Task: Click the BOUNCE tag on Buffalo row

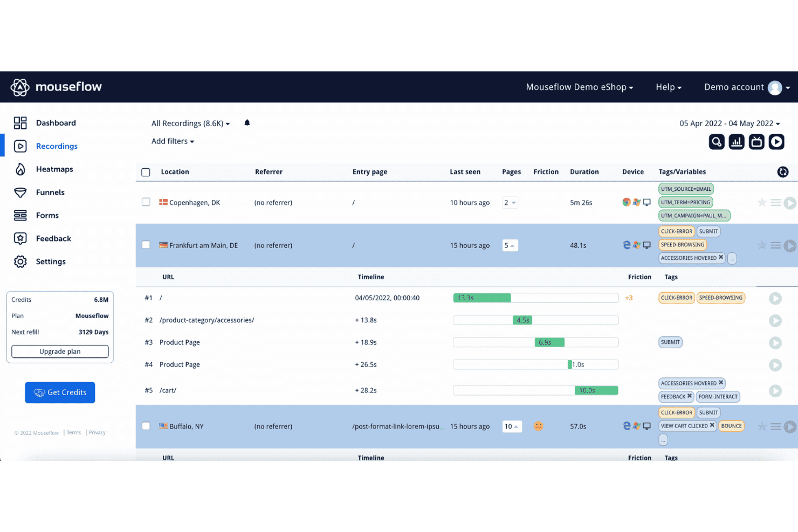Action: [x=731, y=426]
